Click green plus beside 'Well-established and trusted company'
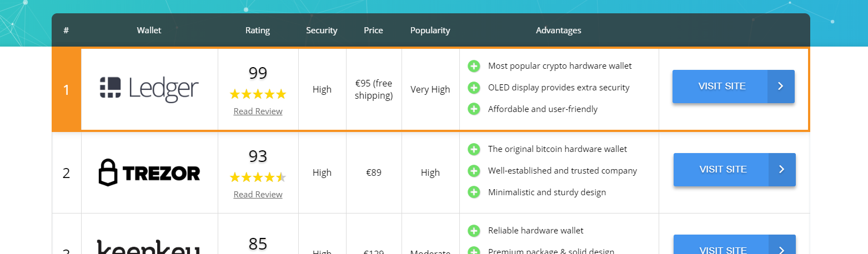Image resolution: width=868 pixels, height=254 pixels. pos(474,171)
